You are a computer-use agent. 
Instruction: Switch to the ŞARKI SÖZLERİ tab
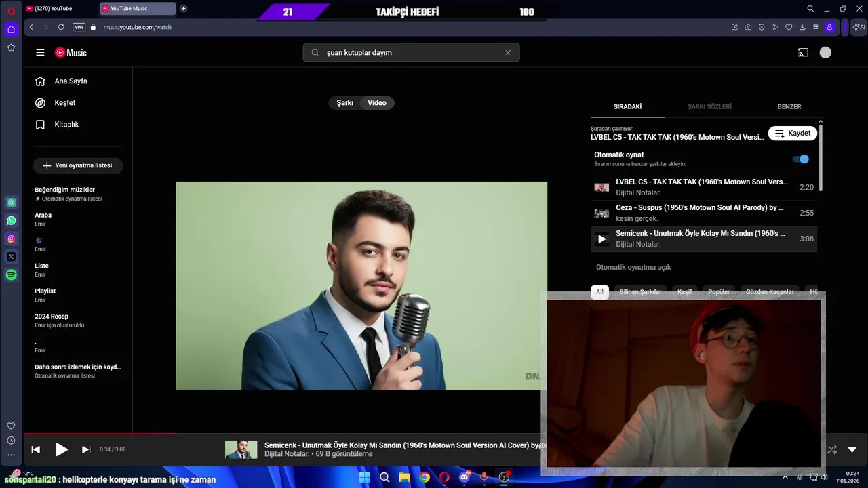click(x=709, y=106)
